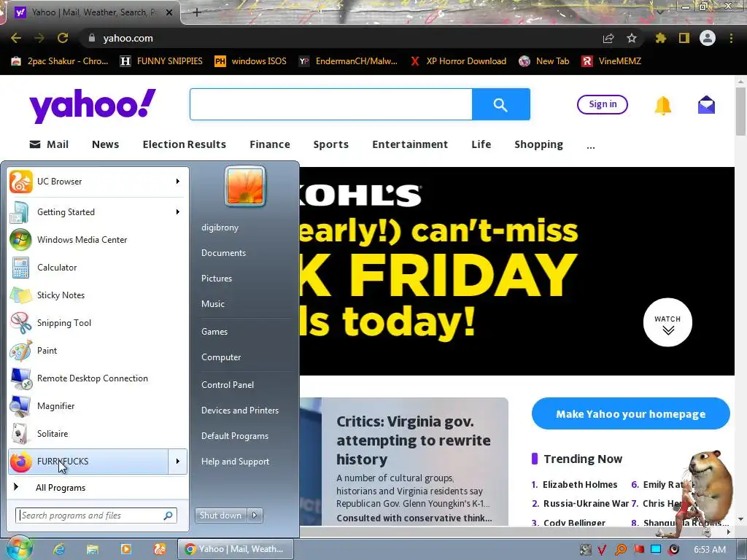Click the blue Yahoo search button
747x560 pixels.
tap(500, 104)
